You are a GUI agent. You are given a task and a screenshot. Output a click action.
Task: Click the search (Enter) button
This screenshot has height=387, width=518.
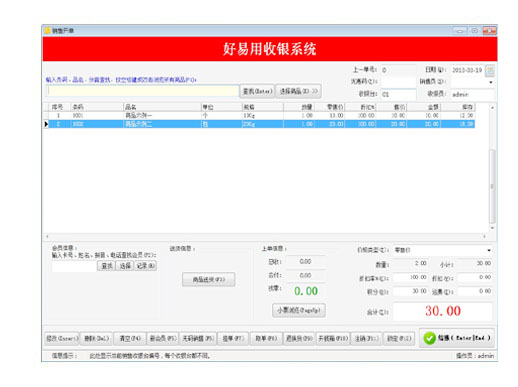(257, 91)
